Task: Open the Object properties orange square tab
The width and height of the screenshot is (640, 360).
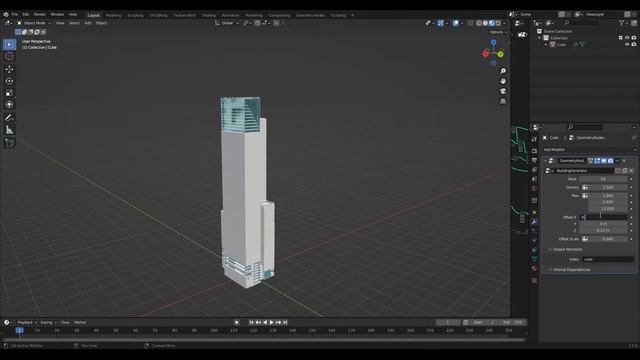Action: click(x=534, y=212)
